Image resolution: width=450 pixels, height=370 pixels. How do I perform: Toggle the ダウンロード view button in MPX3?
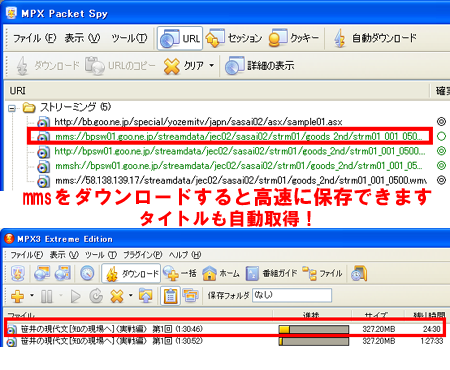click(x=131, y=274)
